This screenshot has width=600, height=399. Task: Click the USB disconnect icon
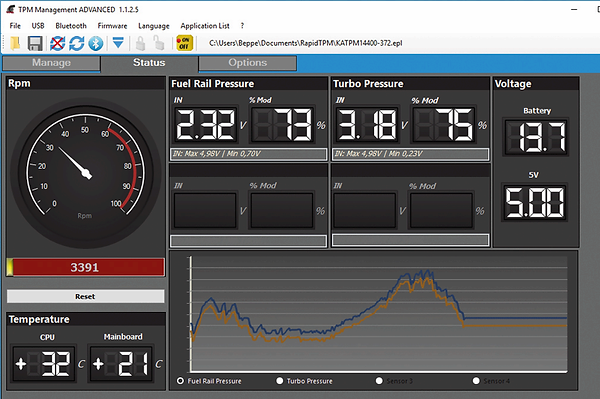point(57,43)
